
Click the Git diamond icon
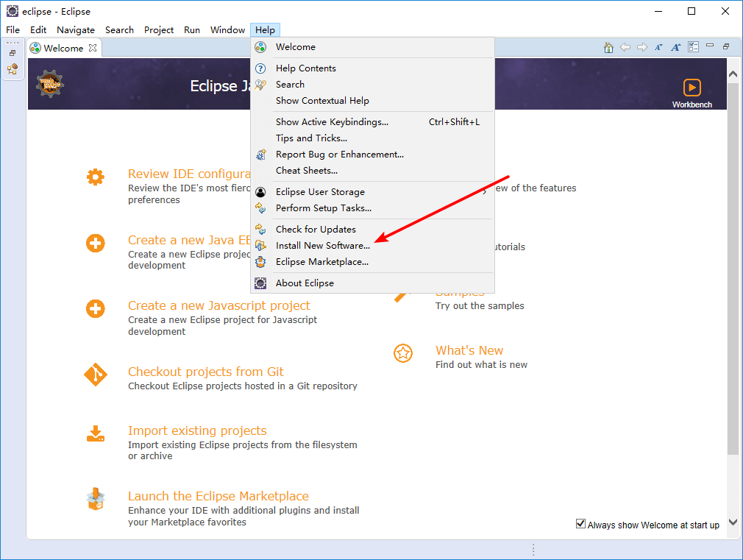pyautogui.click(x=95, y=375)
